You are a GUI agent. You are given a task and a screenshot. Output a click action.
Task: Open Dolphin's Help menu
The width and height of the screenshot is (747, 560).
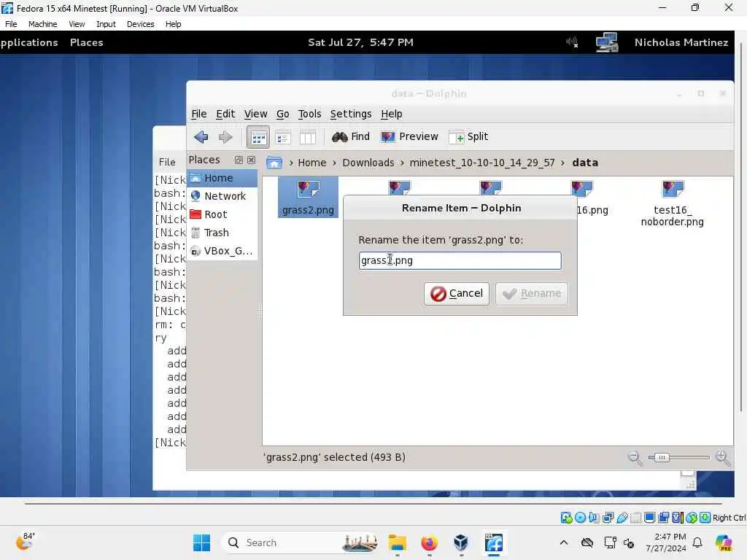pos(392,114)
